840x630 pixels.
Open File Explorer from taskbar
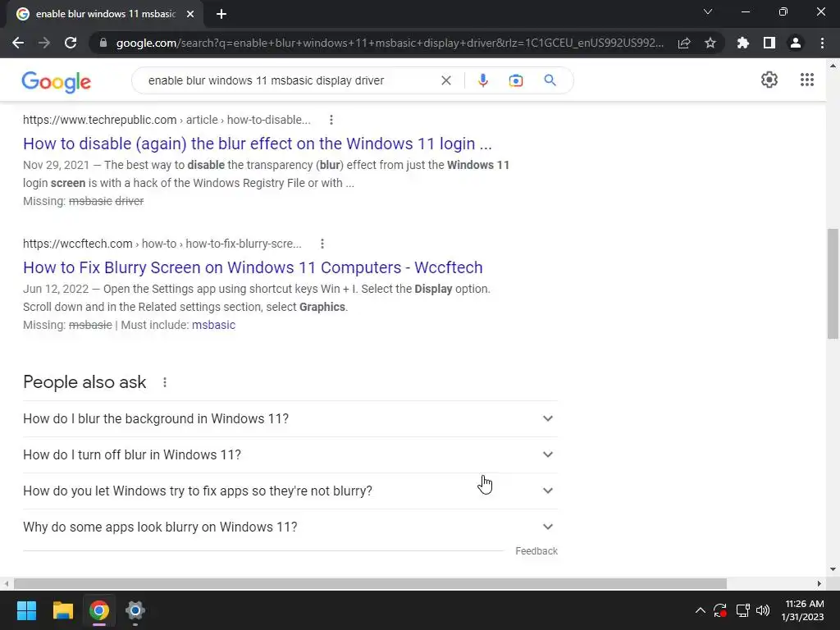coord(62,610)
